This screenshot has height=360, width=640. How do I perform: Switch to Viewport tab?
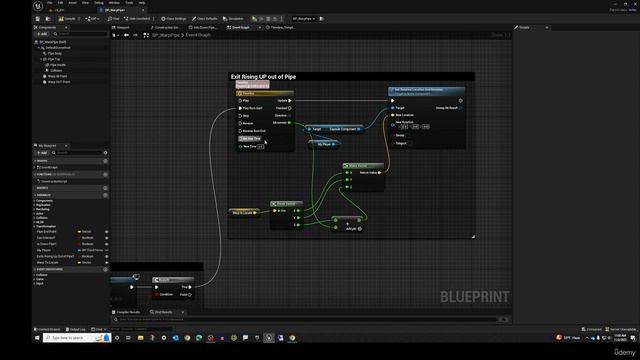pyautogui.click(x=121, y=27)
